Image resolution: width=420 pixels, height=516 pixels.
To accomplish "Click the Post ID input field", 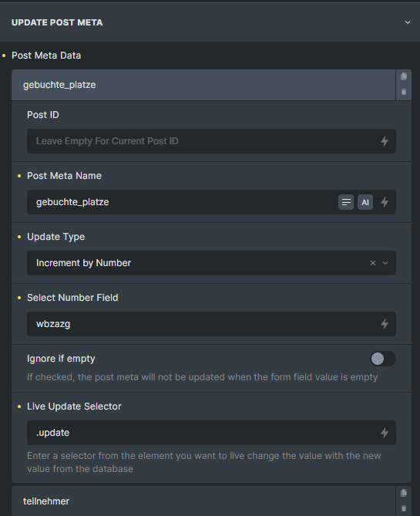I will point(202,141).
